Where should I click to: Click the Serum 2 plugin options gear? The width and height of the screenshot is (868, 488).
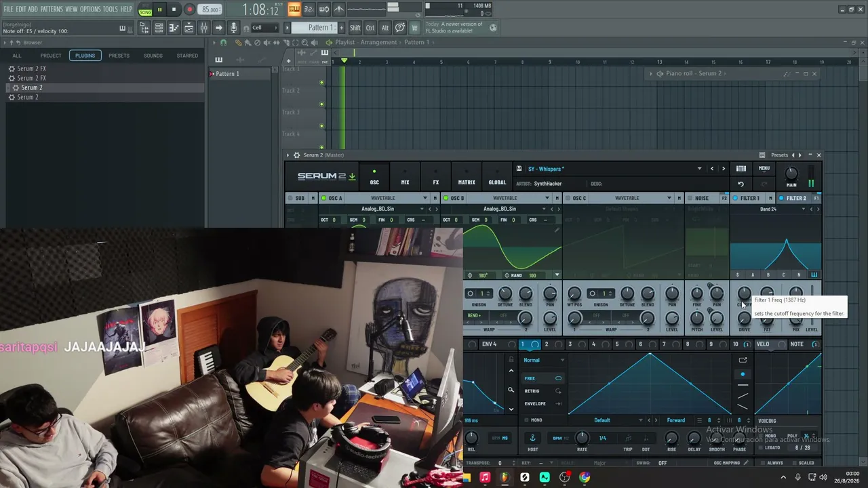click(296, 155)
